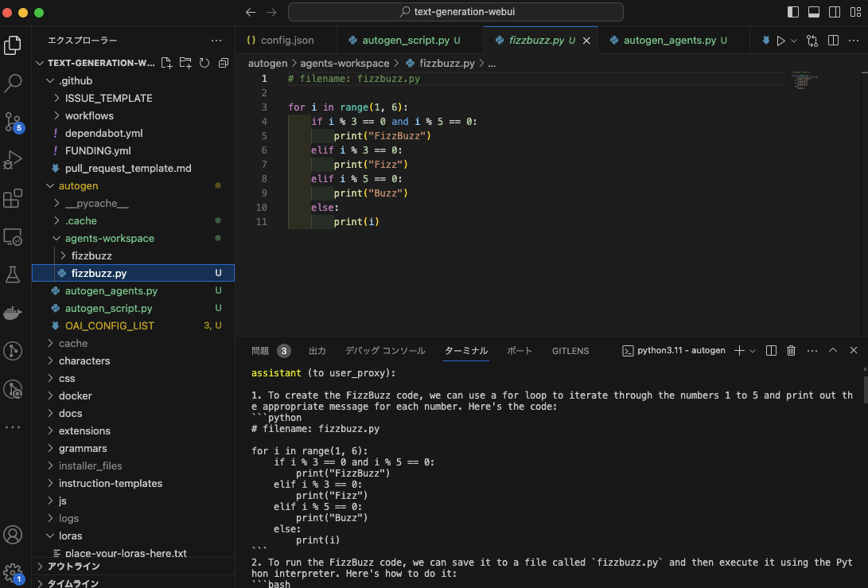
Task: Open the Run and Debug view
Action: point(13,160)
